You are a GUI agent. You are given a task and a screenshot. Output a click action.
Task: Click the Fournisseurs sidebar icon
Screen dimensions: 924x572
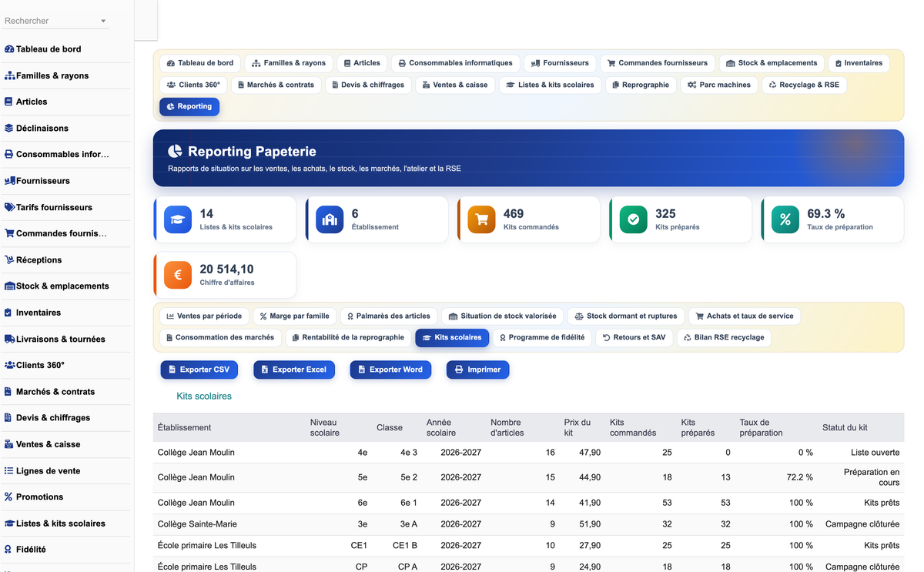[x=10, y=181]
